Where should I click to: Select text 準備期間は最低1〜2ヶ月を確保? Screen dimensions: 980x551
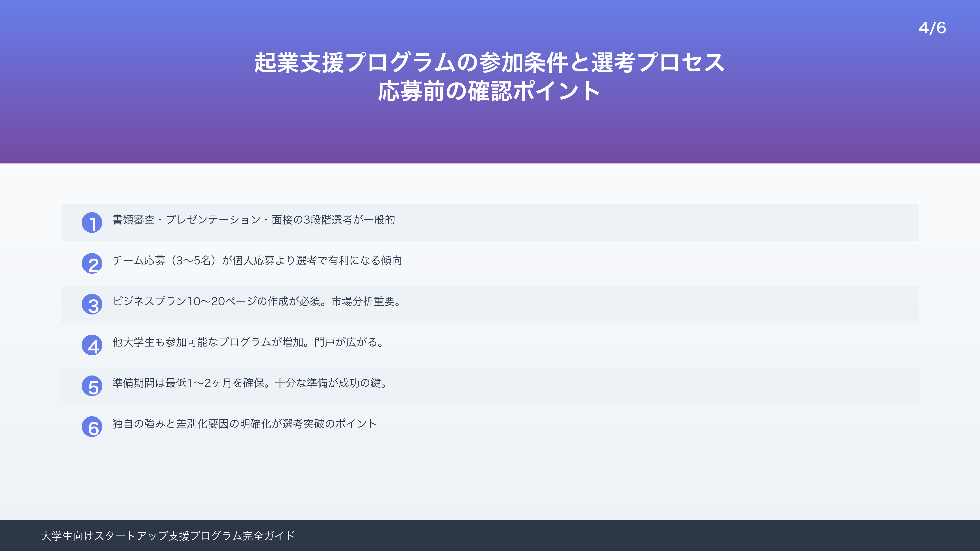(x=188, y=383)
